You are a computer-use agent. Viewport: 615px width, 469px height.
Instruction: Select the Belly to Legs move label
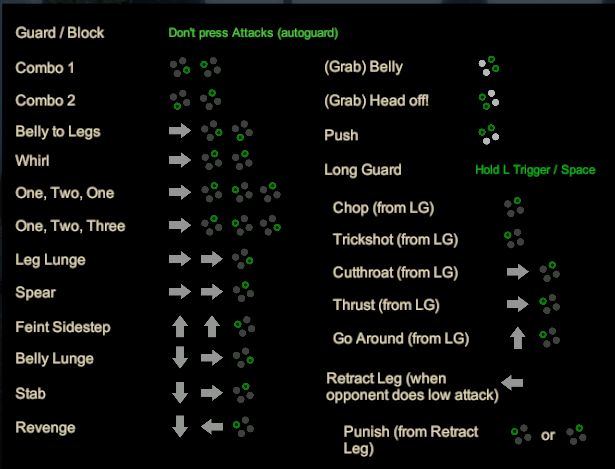click(x=58, y=131)
